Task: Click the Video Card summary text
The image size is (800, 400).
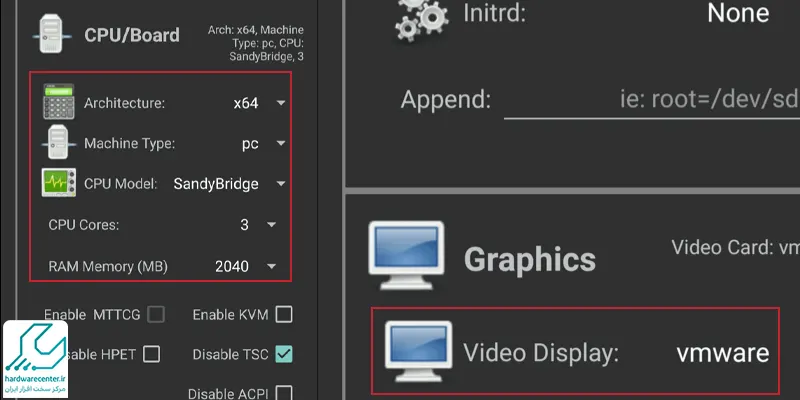Action: coord(735,247)
